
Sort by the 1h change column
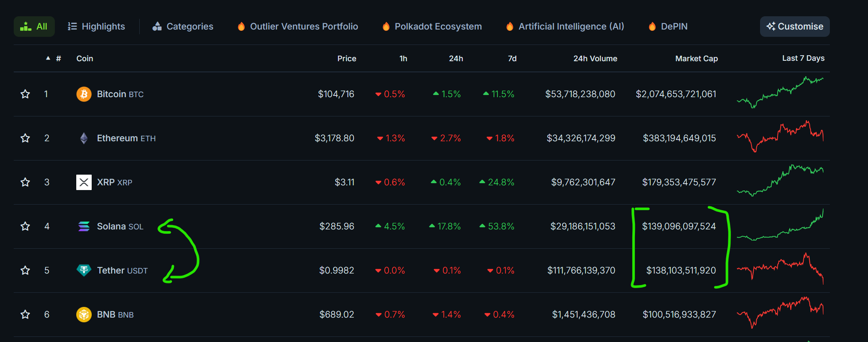(x=403, y=59)
